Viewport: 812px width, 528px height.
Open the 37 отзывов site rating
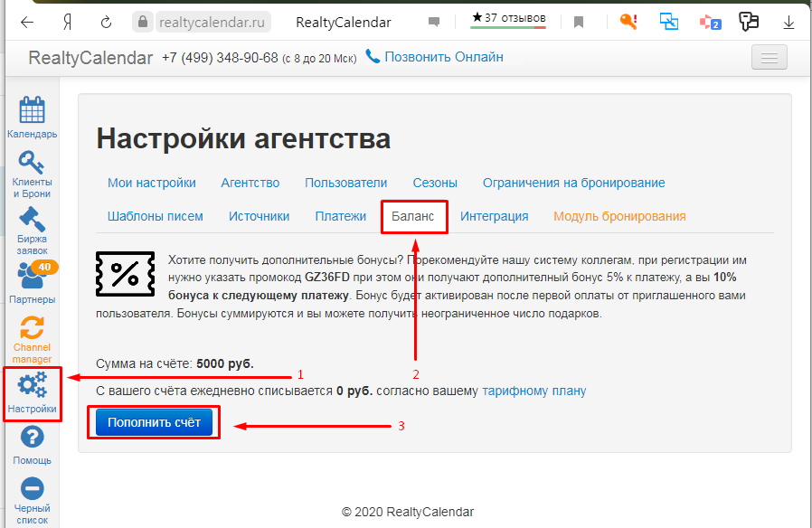pos(508,19)
